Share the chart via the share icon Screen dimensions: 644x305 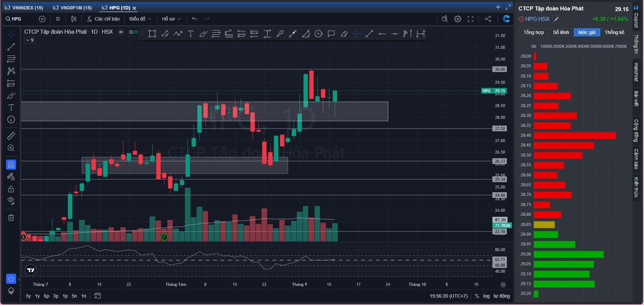coord(488,19)
